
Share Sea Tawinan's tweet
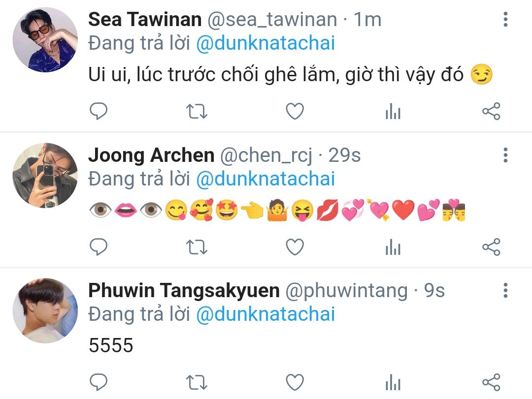[491, 111]
